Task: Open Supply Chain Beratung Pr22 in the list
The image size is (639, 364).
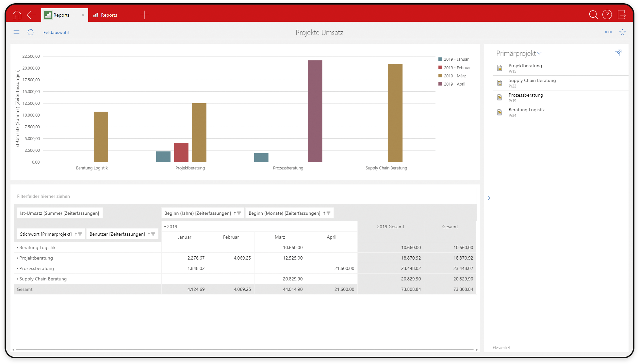Action: click(x=560, y=83)
